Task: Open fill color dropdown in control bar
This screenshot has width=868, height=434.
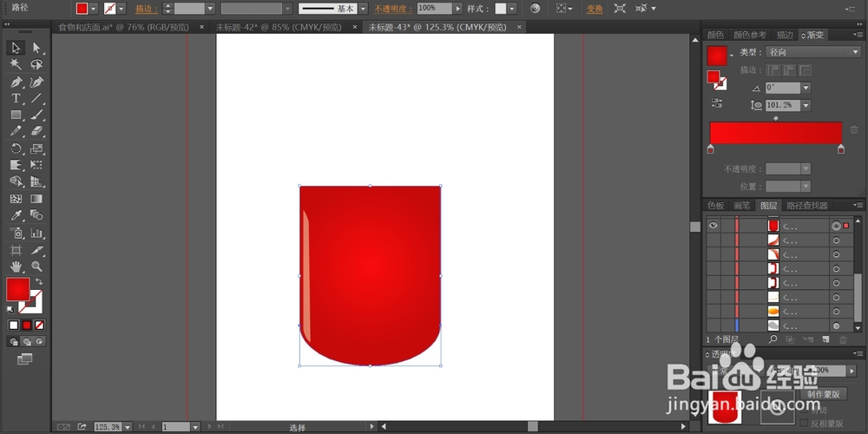Action: [93, 9]
